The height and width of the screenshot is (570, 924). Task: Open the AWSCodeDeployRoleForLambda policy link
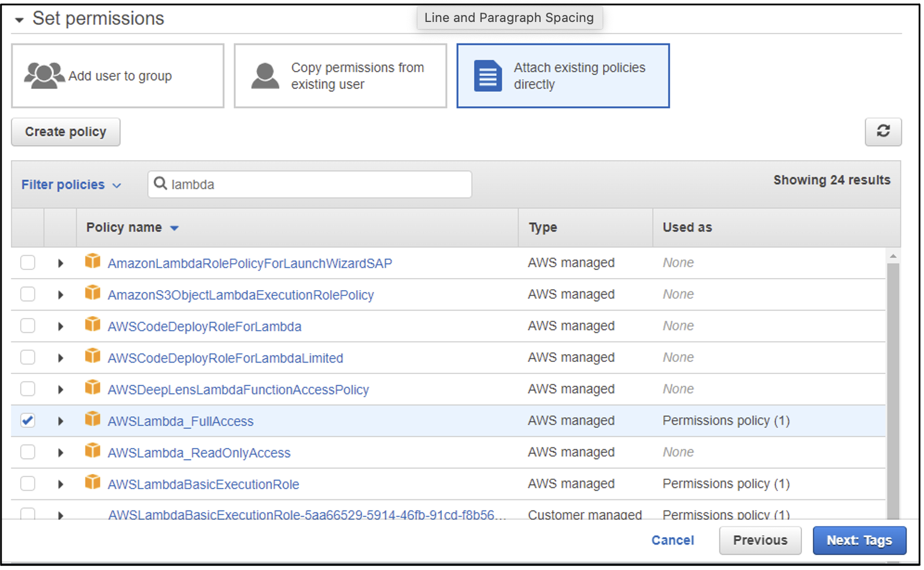coord(205,326)
